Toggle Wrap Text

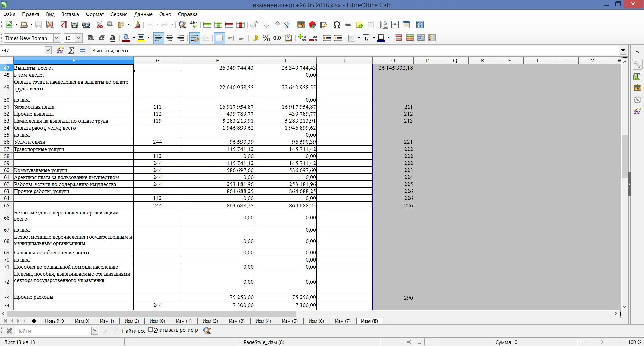(x=195, y=38)
